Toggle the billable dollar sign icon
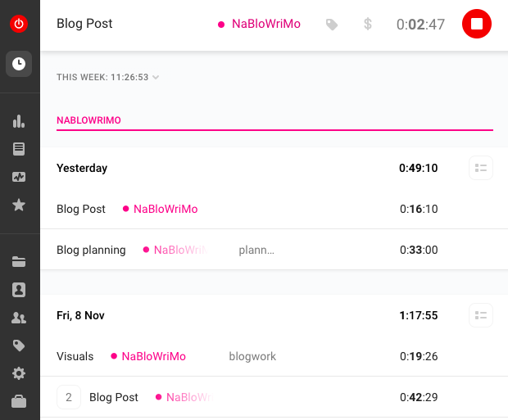 pyautogui.click(x=368, y=25)
